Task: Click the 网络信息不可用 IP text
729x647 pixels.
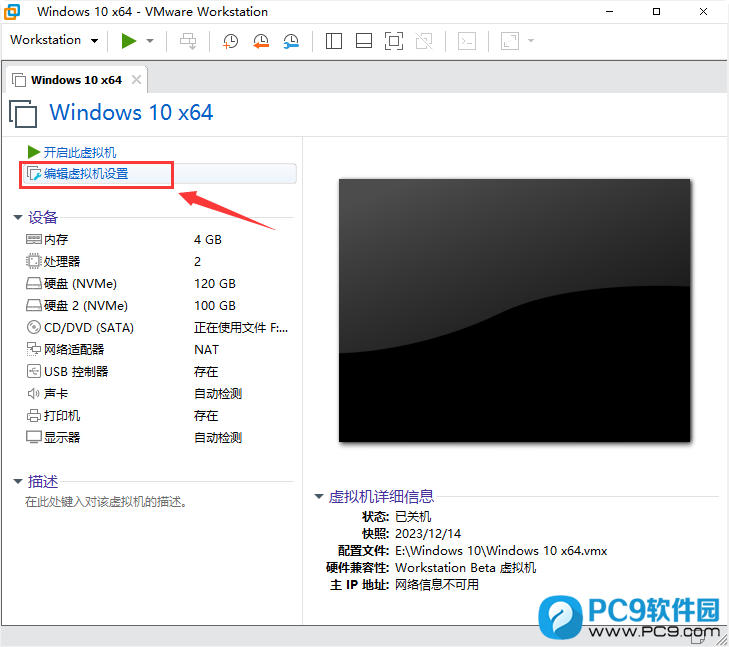Action: pos(437,585)
